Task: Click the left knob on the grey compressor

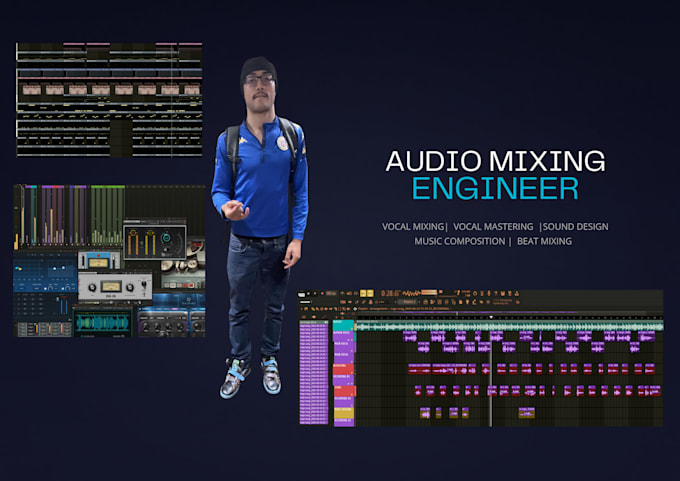Action: [x=92, y=288]
